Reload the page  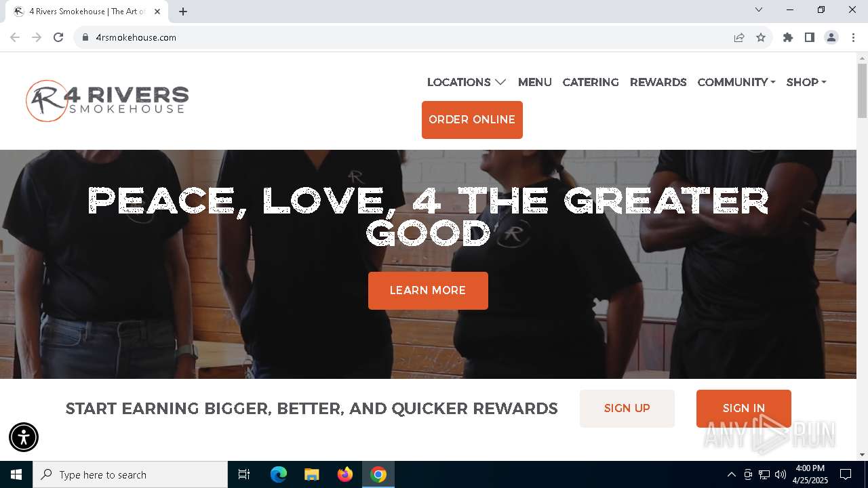pos(58,37)
